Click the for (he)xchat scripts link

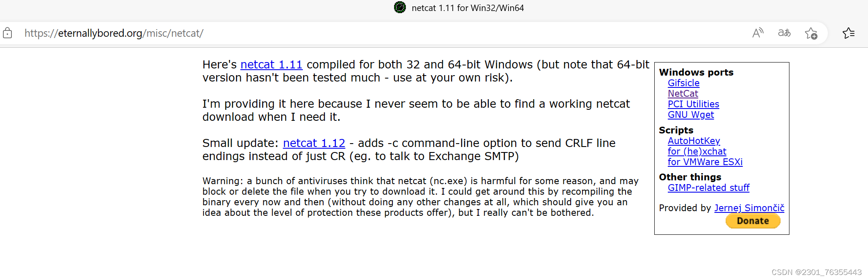[697, 152]
